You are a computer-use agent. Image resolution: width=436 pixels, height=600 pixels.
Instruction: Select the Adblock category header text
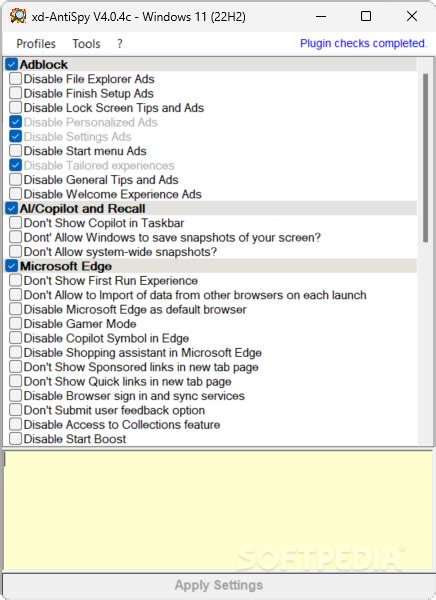pos(44,65)
